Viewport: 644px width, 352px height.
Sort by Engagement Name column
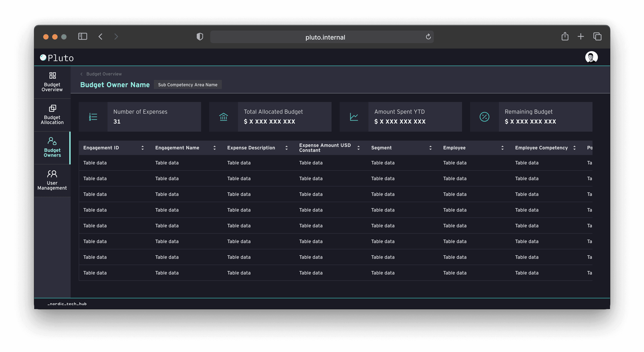pyautogui.click(x=215, y=148)
